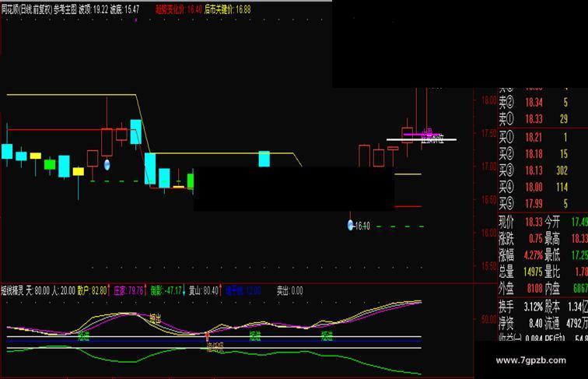This screenshot has height=379, width=588.
Task: Click the last 短进 signal on the oscillator
Action: (x=327, y=336)
